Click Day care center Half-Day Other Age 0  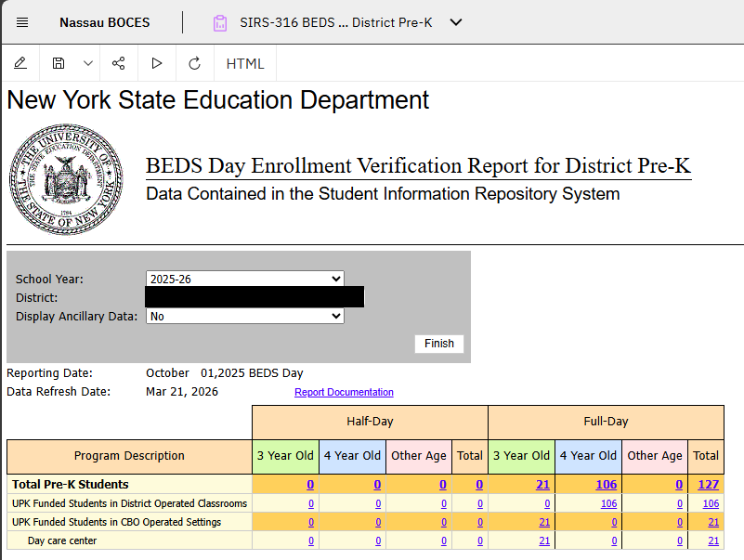[444, 540]
